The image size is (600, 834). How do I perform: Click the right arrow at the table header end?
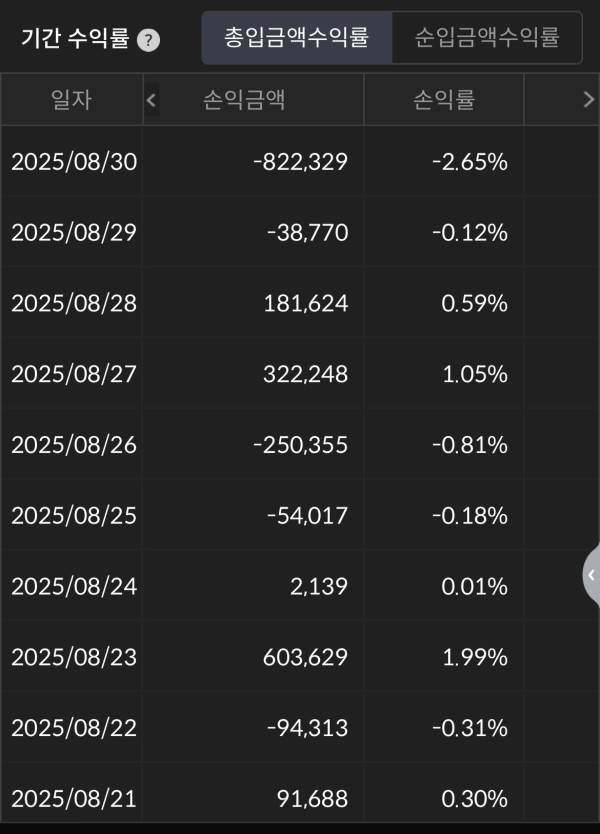pos(588,99)
